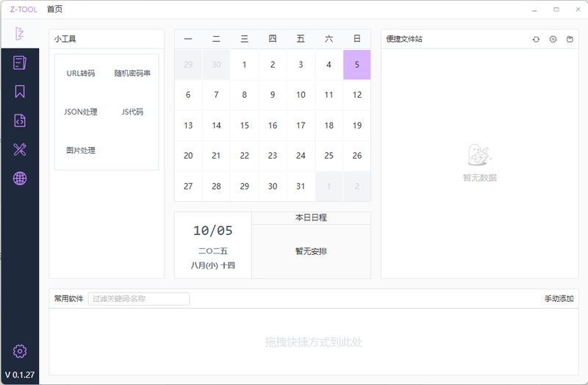Open the wrench tools icon in sidebar
The height and width of the screenshot is (385, 588).
click(20, 150)
